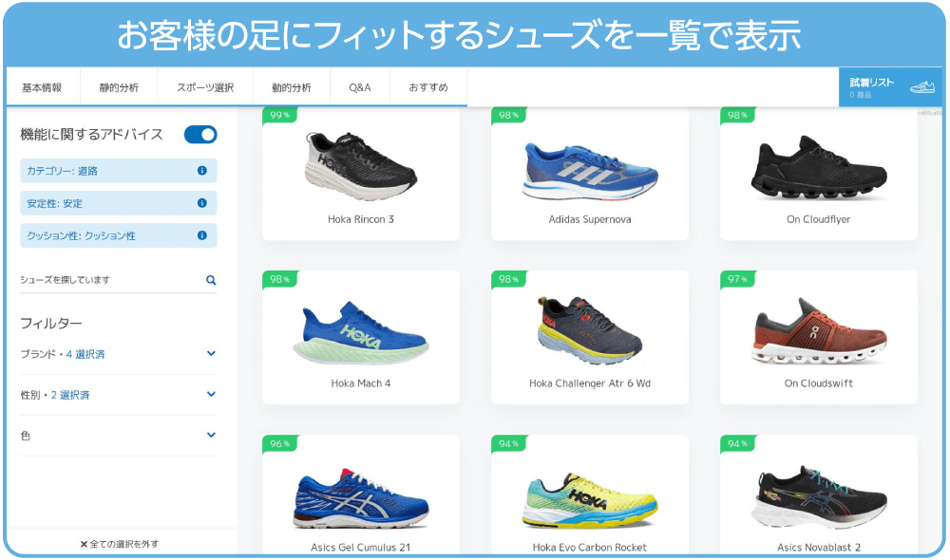Click 全ての選択を外す link
Image resolution: width=950 pixels, height=560 pixels.
click(x=124, y=544)
